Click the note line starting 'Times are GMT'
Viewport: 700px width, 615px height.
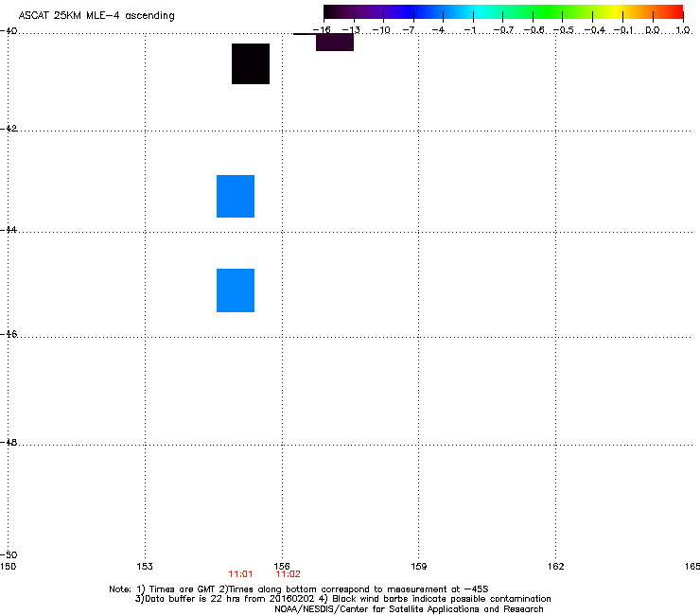[x=299, y=589]
